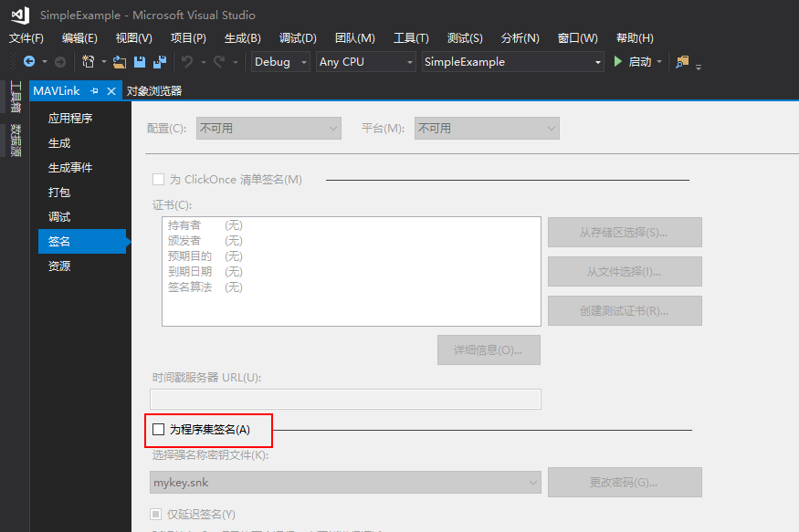
Task: Open the 测试(S) menu
Action: pyautogui.click(x=465, y=38)
